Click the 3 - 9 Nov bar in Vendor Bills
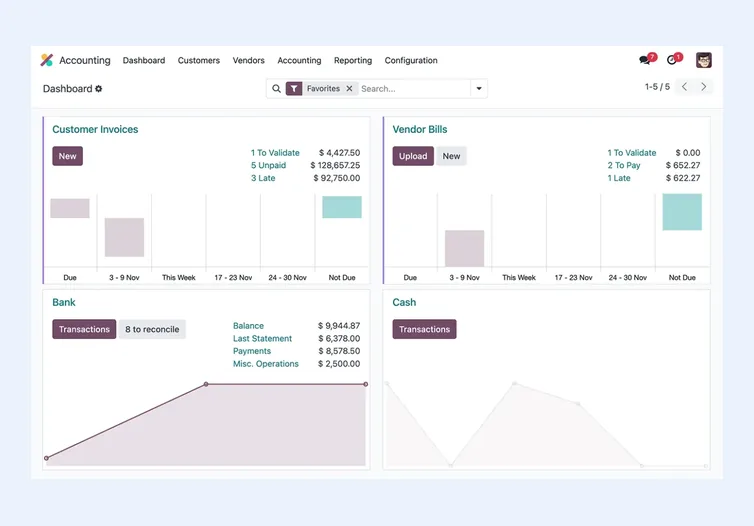754x526 pixels. [465, 248]
